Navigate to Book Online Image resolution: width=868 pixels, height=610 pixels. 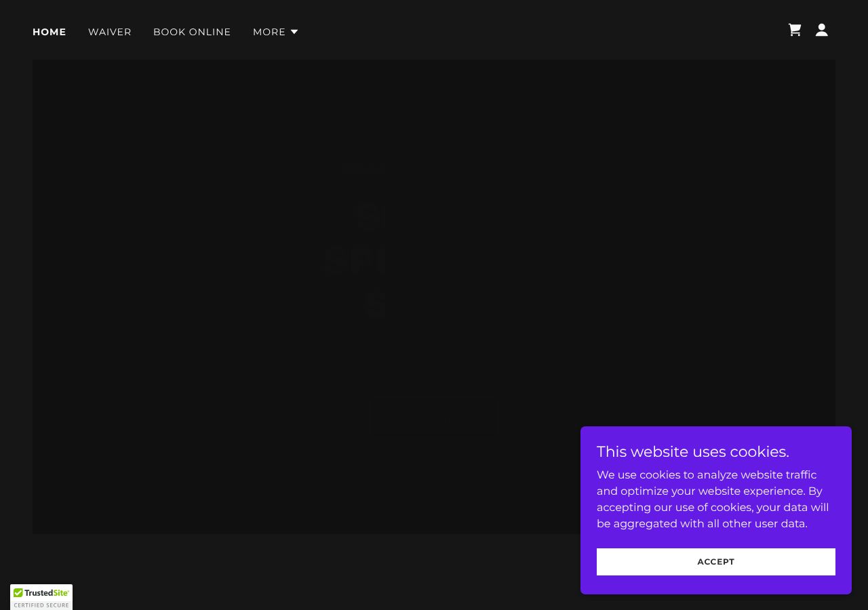(192, 32)
